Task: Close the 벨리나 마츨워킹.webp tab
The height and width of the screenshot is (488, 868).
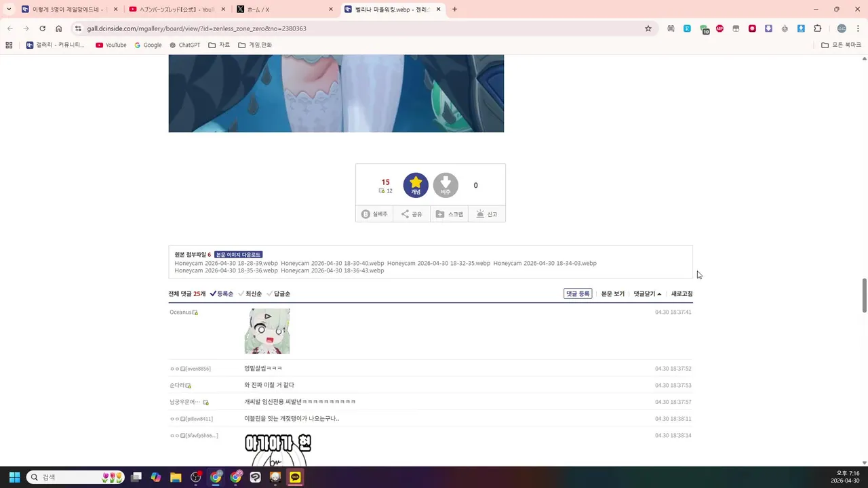Action: tap(439, 9)
